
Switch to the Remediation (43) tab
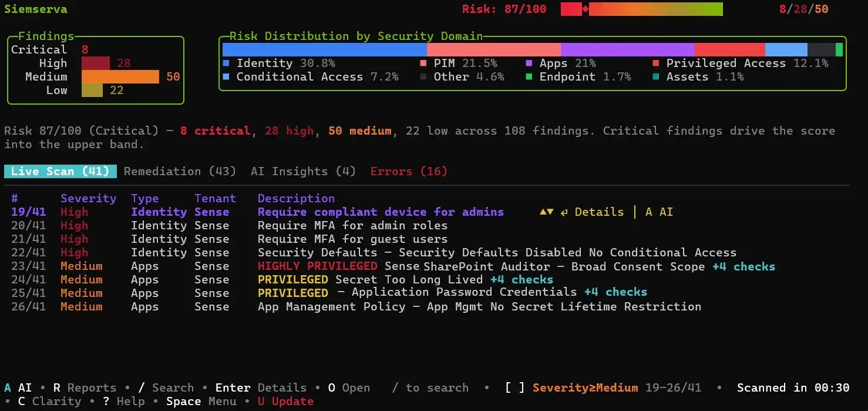point(180,171)
